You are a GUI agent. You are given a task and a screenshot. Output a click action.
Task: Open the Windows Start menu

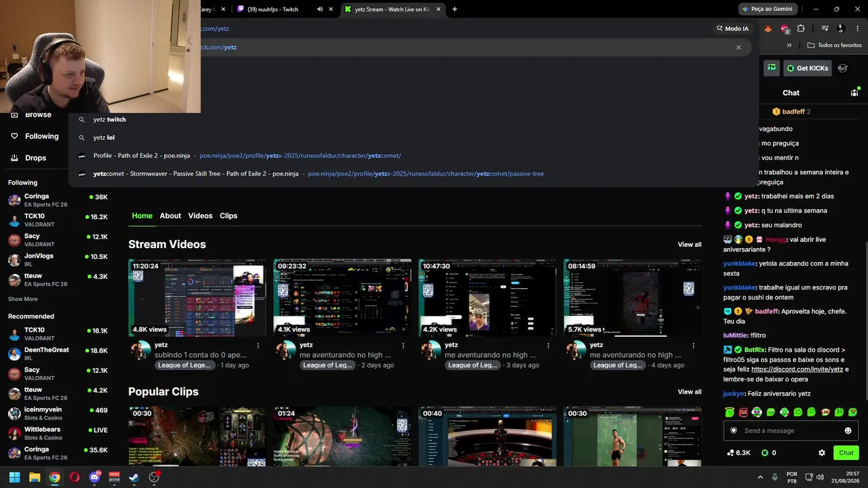(14, 477)
